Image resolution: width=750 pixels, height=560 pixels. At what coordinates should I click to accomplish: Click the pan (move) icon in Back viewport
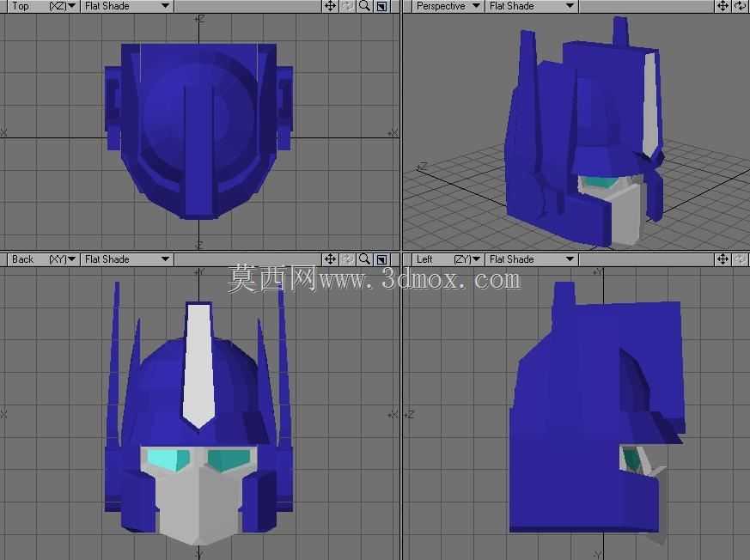coord(330,259)
